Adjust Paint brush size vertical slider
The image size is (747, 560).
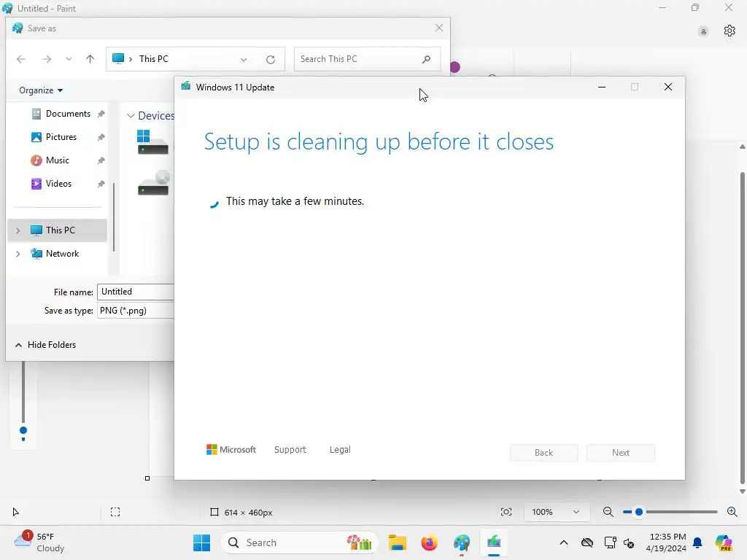pyautogui.click(x=23, y=431)
